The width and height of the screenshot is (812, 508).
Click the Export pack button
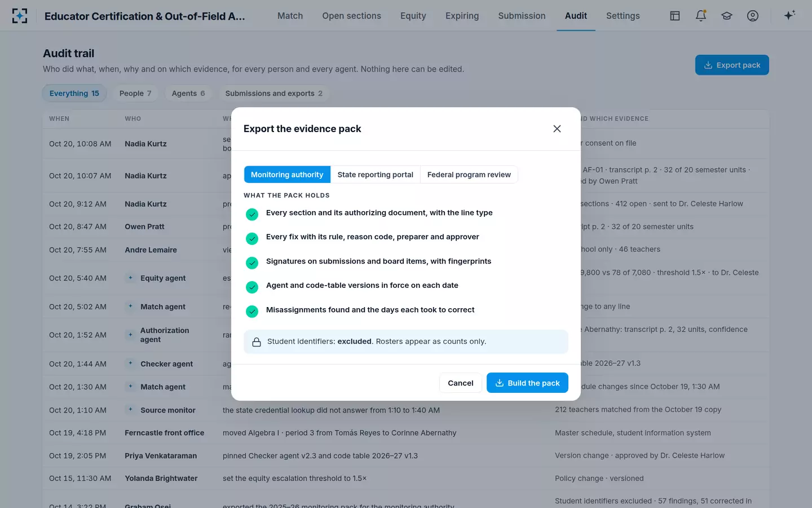pyautogui.click(x=732, y=65)
